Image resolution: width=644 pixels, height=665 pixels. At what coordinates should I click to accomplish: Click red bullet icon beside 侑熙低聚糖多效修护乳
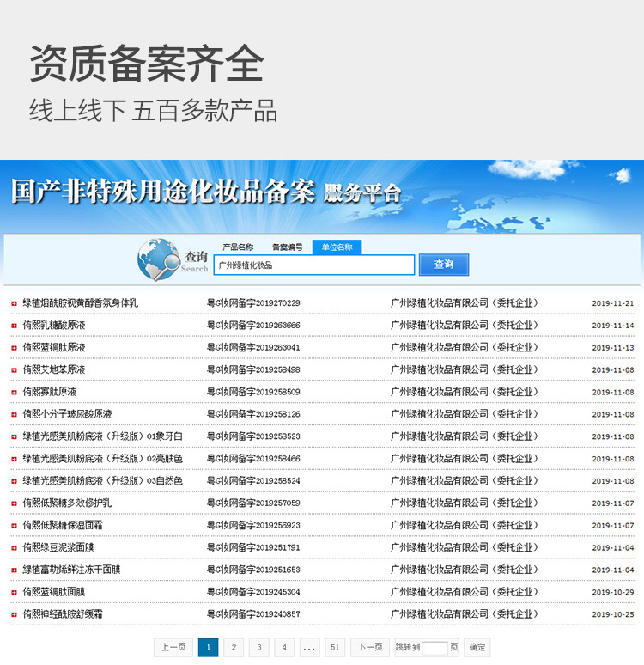[14, 503]
